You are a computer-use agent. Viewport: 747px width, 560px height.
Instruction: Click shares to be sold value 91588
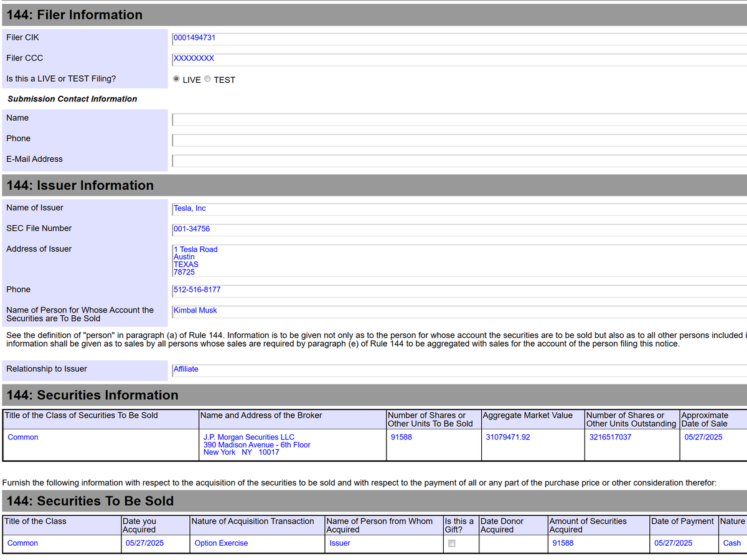coord(402,437)
